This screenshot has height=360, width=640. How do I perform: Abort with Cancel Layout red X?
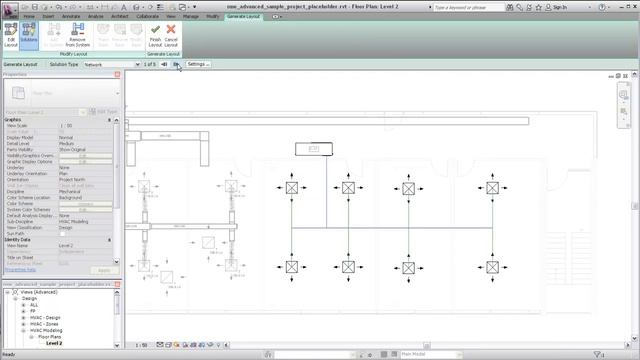pos(171,35)
